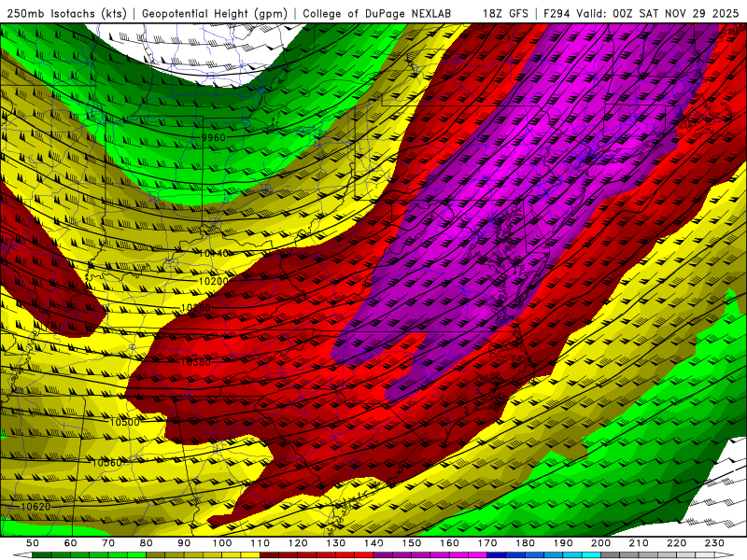Click the 110 value on the color scale

(x=261, y=543)
